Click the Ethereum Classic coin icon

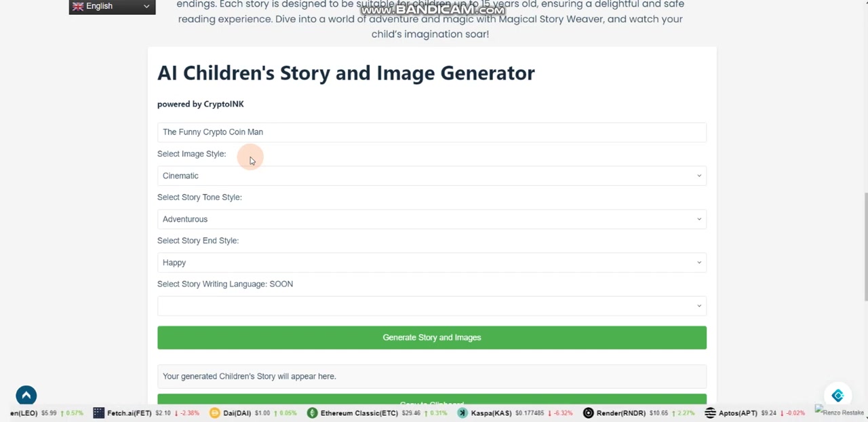pyautogui.click(x=312, y=413)
